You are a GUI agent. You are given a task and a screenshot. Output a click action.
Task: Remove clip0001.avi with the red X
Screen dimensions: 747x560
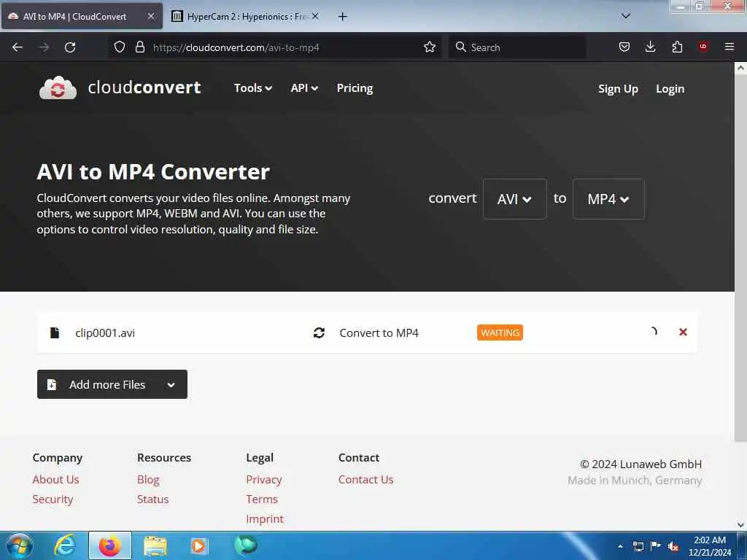(683, 332)
